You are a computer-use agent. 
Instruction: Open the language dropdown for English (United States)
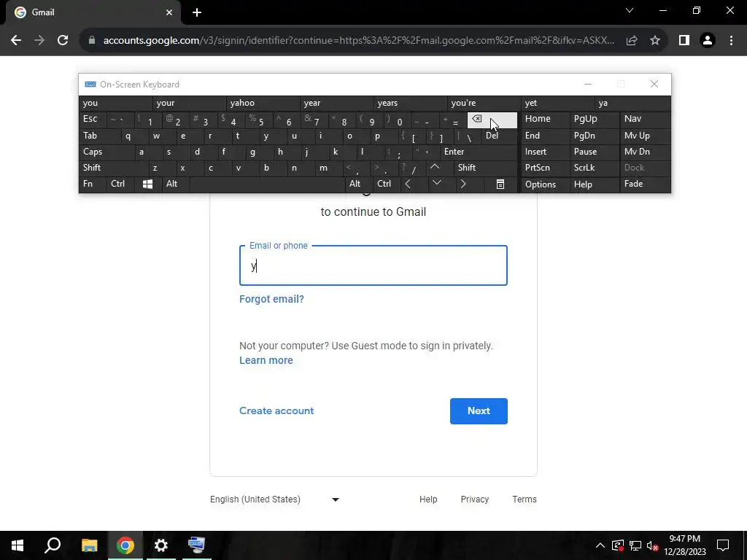coord(274,499)
